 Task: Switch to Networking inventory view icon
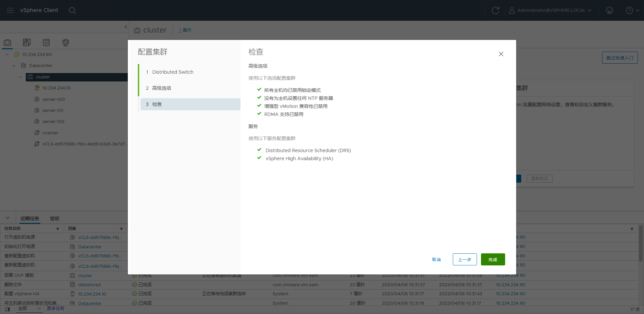[66, 43]
